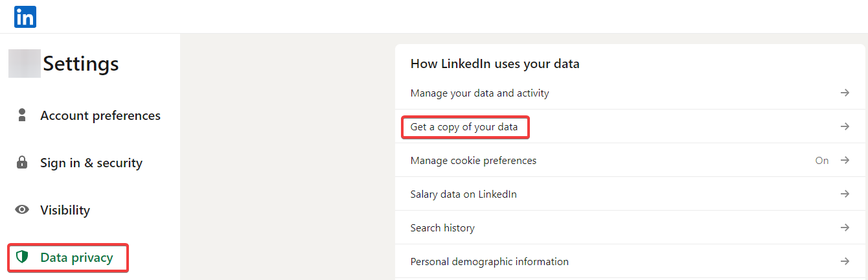This screenshot has height=280, width=868.
Task: Open Personal demographic information
Action: click(489, 261)
